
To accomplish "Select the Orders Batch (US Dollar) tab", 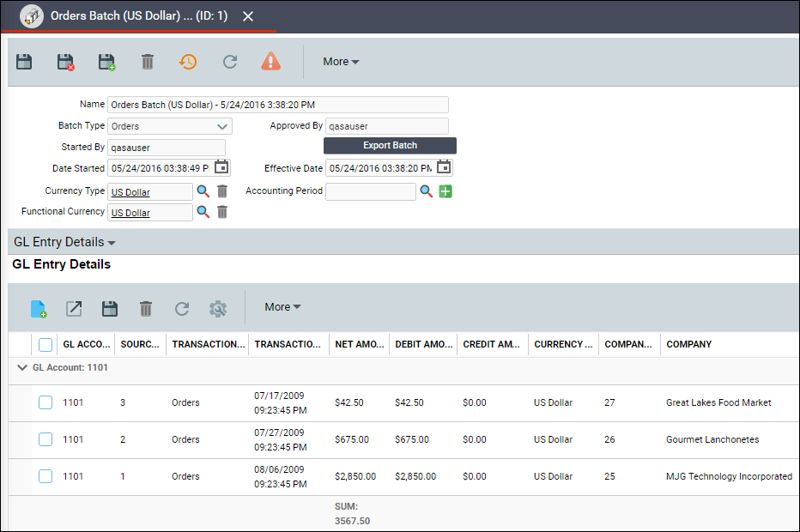I will (x=139, y=15).
